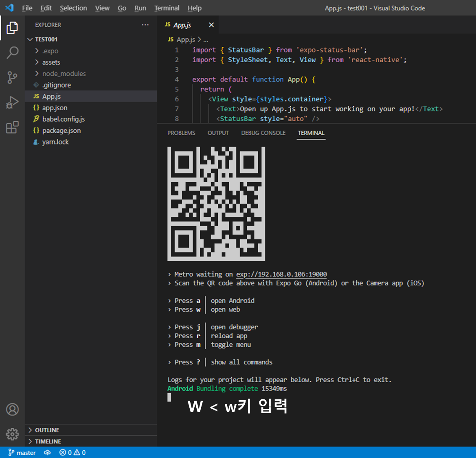Expand the OUTLINE section
The height and width of the screenshot is (458, 476).
pyautogui.click(x=30, y=430)
